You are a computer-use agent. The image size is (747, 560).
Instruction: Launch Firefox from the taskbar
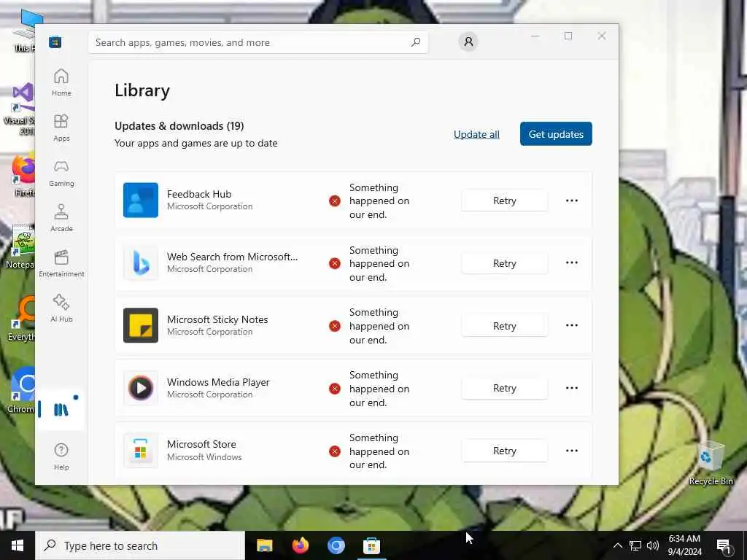click(x=300, y=545)
